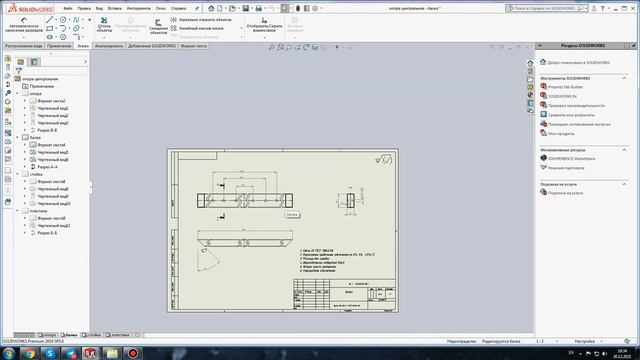640x360 pixels.
Task: Expand the Разрез А-А tree node
Action: pos(24,167)
